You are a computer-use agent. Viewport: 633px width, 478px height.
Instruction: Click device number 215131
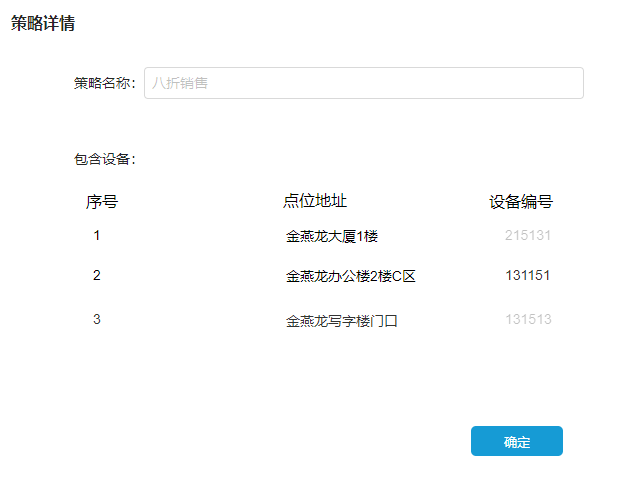coord(528,235)
